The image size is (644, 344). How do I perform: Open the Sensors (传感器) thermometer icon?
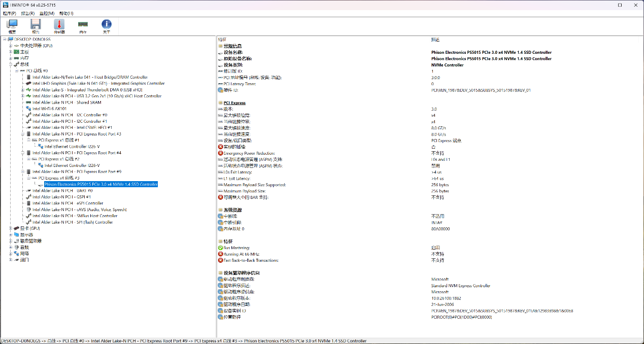59,25
